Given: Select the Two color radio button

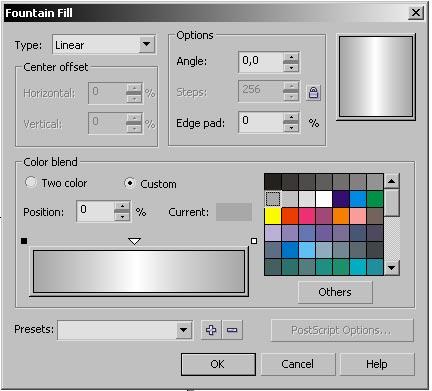Looking at the screenshot, I should click(31, 182).
